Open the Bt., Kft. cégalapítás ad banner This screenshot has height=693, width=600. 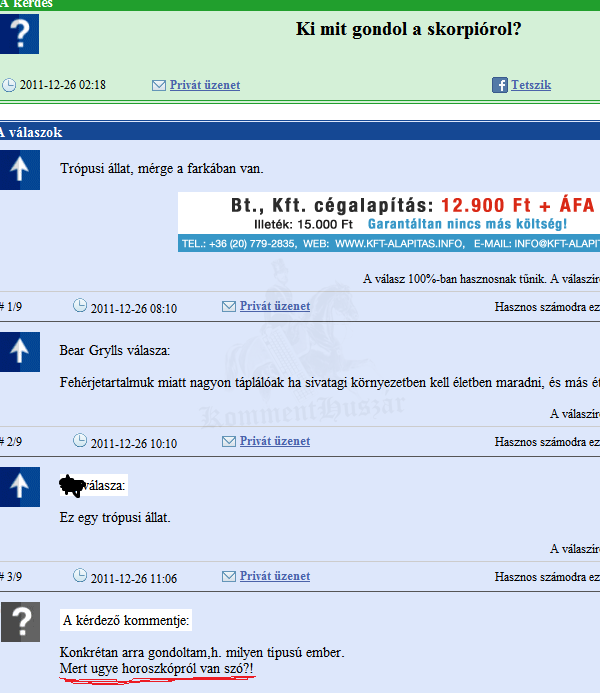pos(389,222)
